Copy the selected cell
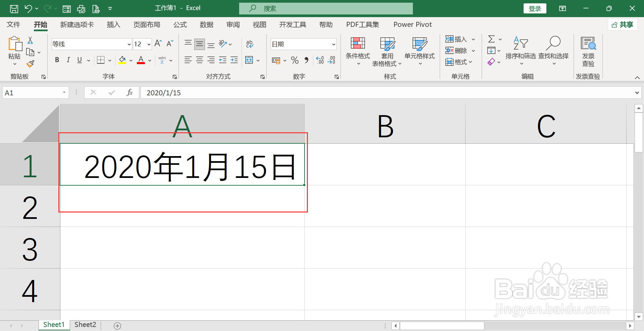Image resolution: width=644 pixels, height=331 pixels. pyautogui.click(x=30, y=52)
